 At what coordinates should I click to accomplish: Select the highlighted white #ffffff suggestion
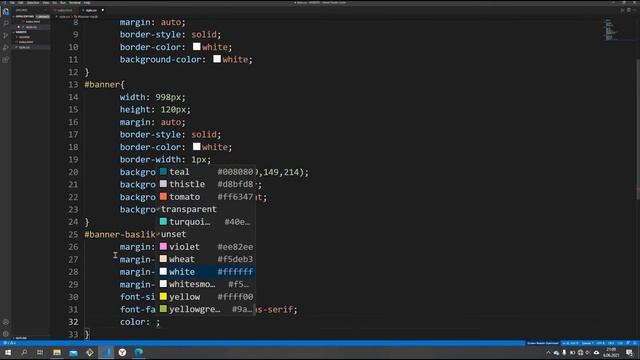[x=207, y=272]
